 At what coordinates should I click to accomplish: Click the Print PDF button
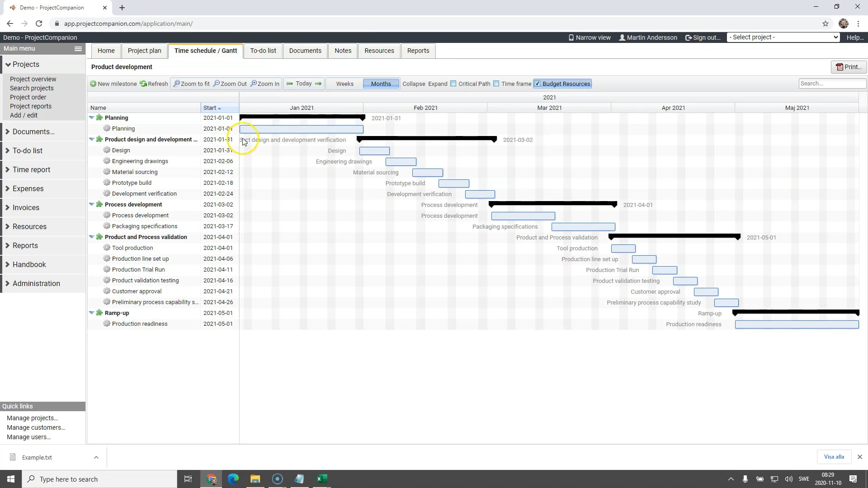point(849,67)
